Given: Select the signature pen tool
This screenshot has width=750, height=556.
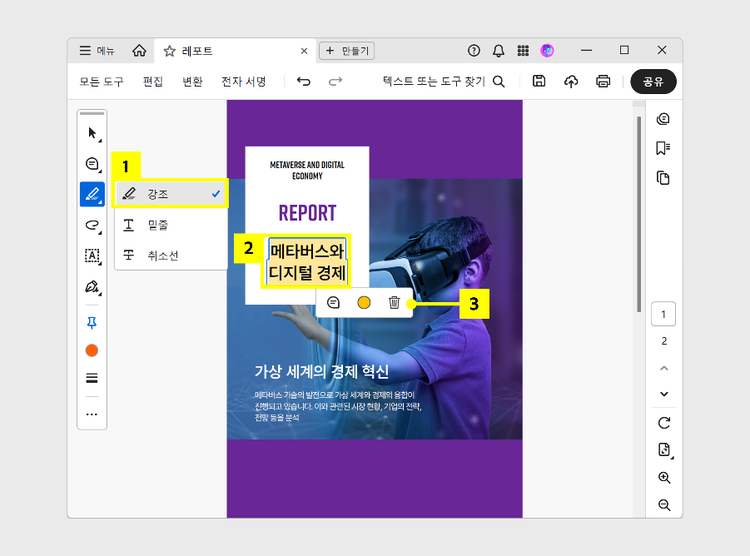Looking at the screenshot, I should point(92,287).
